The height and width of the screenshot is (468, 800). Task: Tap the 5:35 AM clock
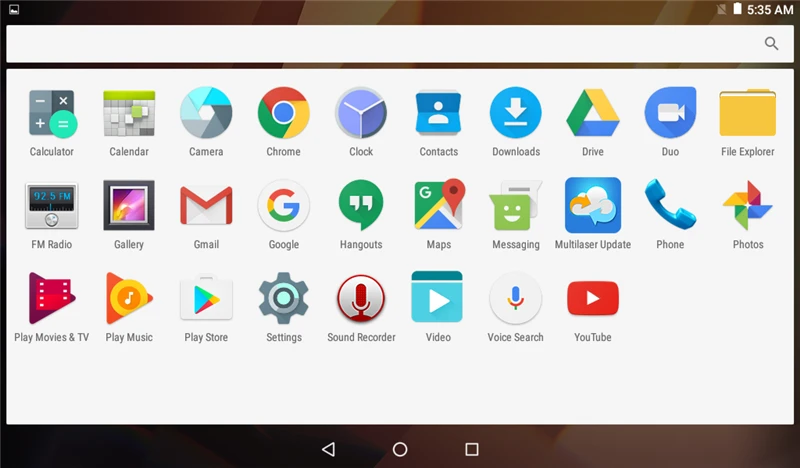click(x=770, y=9)
